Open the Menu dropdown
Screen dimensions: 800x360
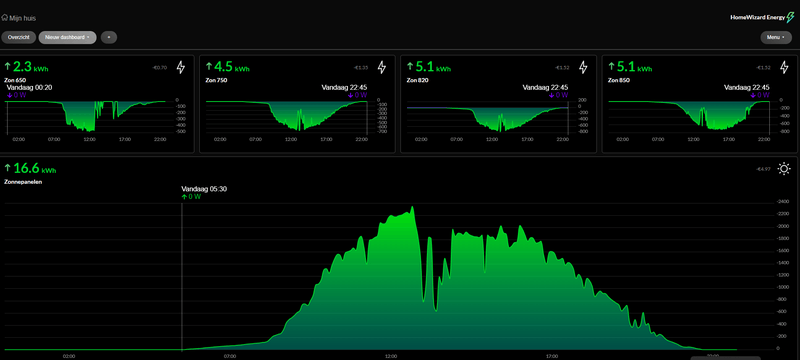776,37
